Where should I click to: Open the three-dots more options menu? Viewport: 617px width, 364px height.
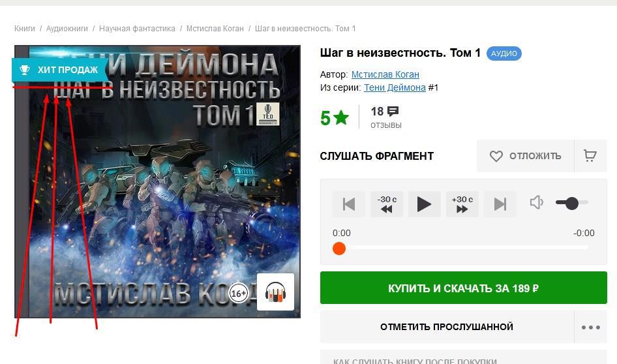coord(591,327)
